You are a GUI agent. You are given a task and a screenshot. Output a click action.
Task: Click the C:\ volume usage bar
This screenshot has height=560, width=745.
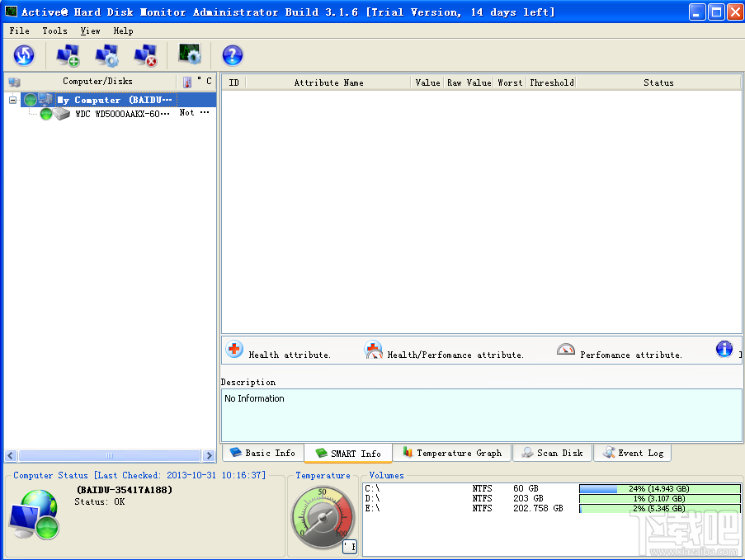point(659,489)
